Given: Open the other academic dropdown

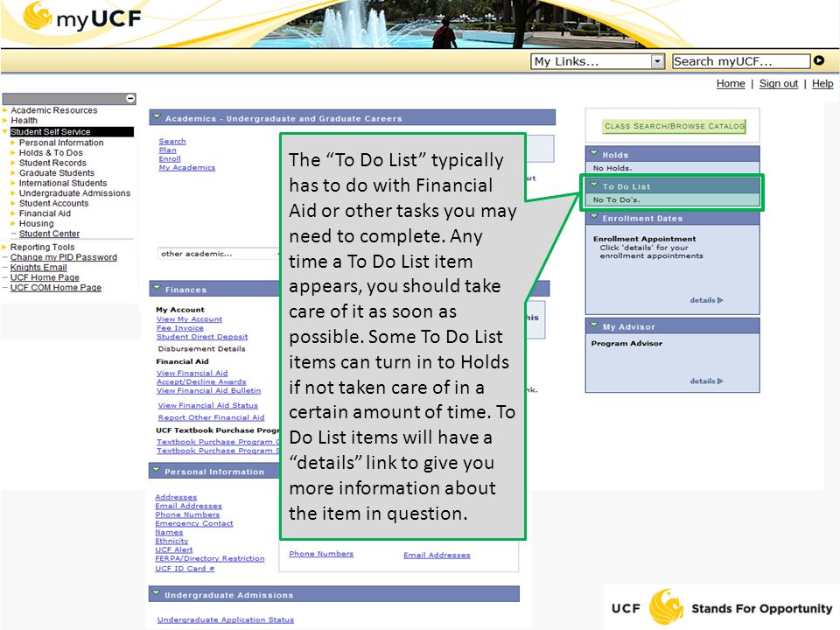Looking at the screenshot, I should tap(218, 254).
